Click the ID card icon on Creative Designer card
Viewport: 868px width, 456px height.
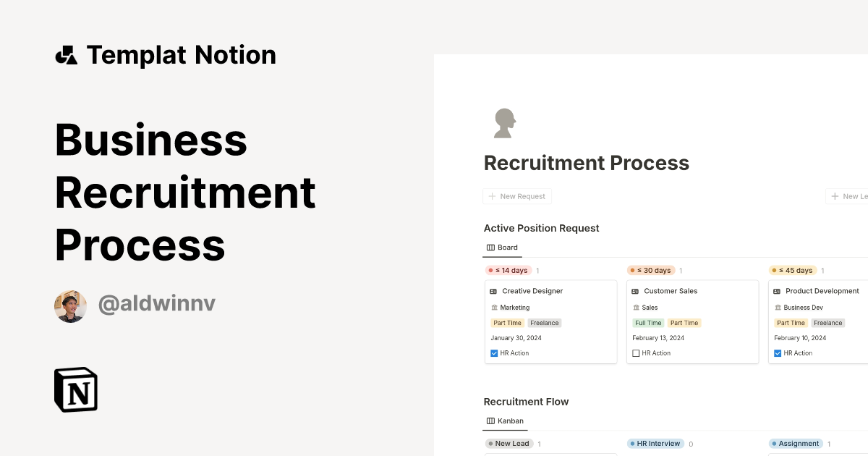coord(493,291)
